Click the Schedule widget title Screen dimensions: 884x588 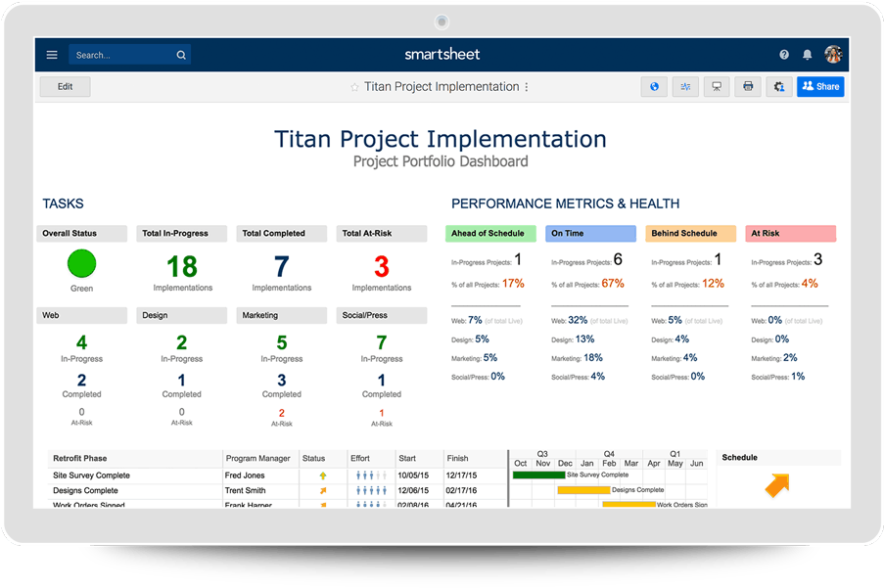(x=740, y=458)
